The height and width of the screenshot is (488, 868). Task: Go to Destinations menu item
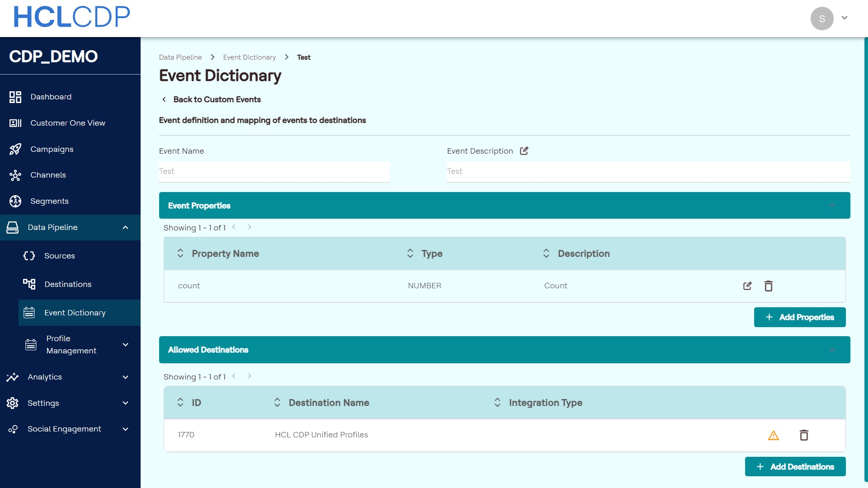click(x=68, y=284)
